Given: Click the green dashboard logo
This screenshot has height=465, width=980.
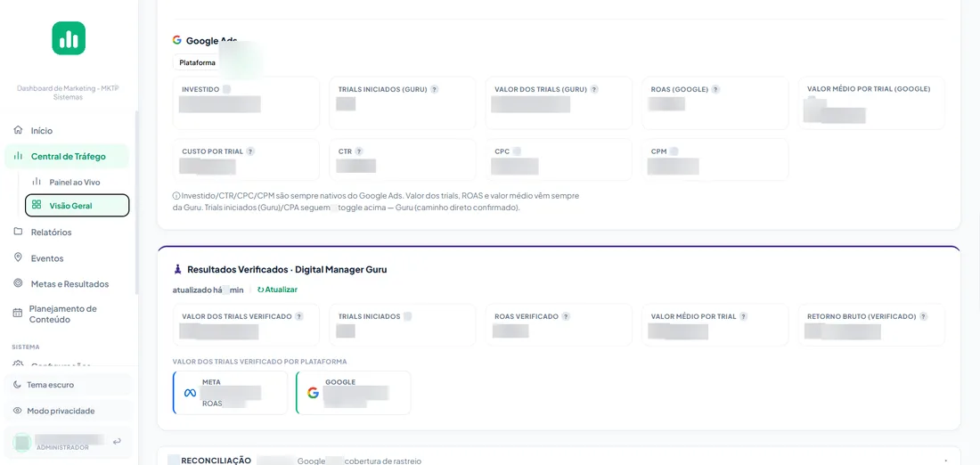Looking at the screenshot, I should tap(69, 39).
